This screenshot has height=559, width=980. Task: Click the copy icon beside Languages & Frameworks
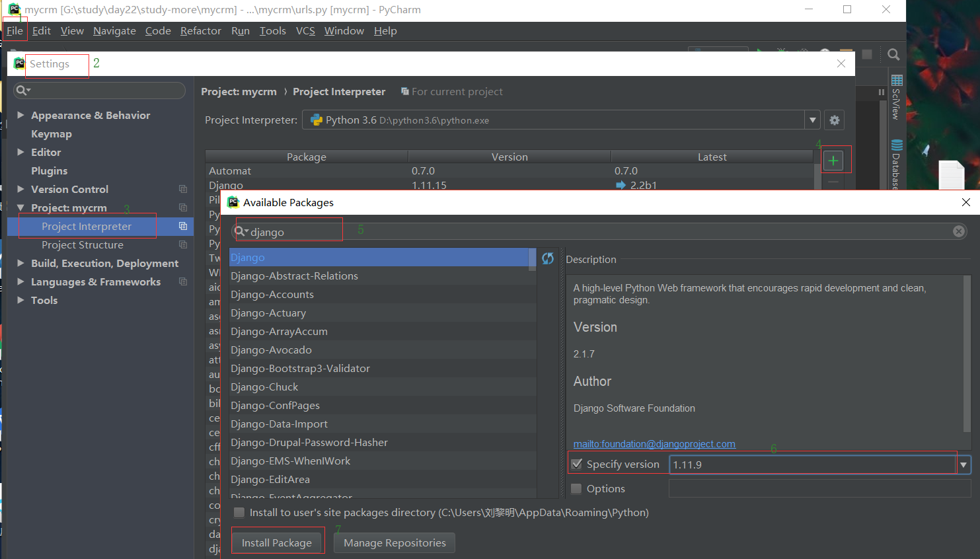point(183,281)
